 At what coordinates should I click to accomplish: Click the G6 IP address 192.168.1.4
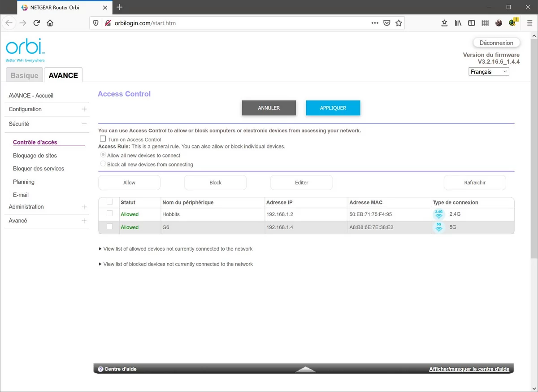pyautogui.click(x=280, y=227)
